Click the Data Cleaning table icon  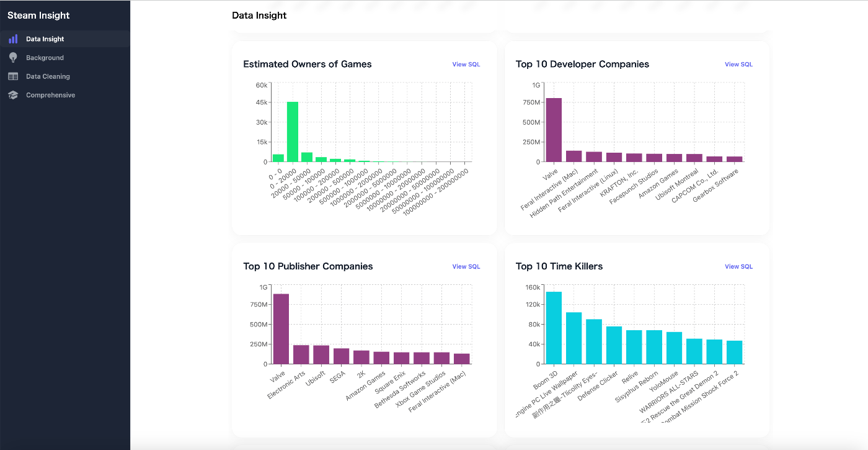(x=13, y=76)
